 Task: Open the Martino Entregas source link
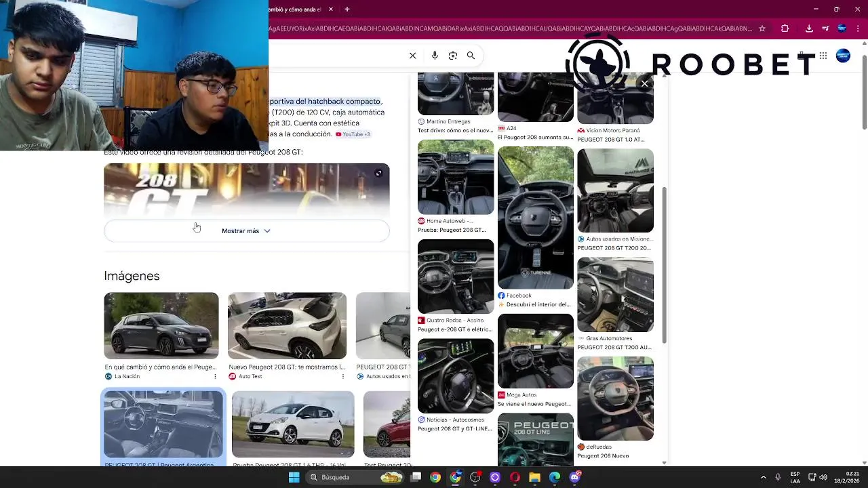(448, 121)
